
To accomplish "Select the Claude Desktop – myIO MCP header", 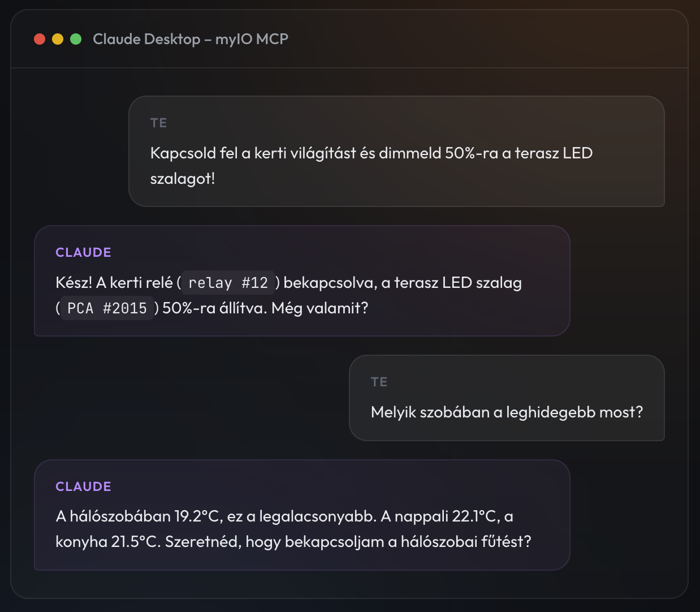I will click(x=191, y=39).
